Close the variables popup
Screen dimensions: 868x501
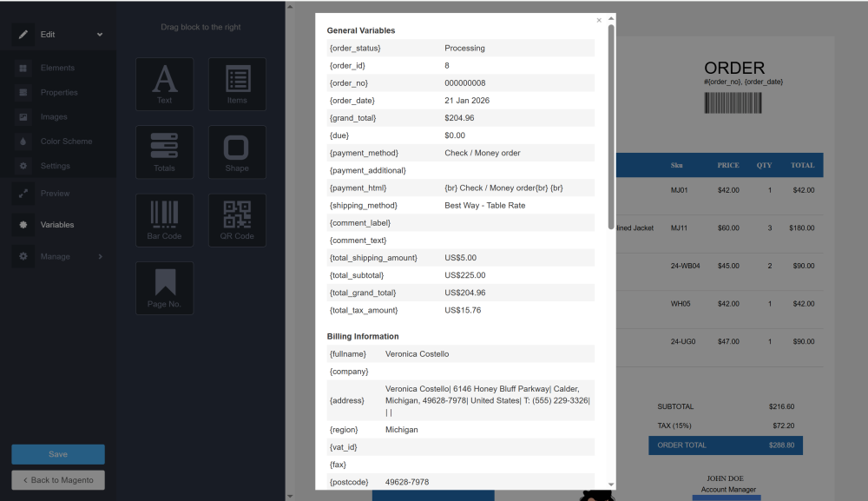[599, 21]
